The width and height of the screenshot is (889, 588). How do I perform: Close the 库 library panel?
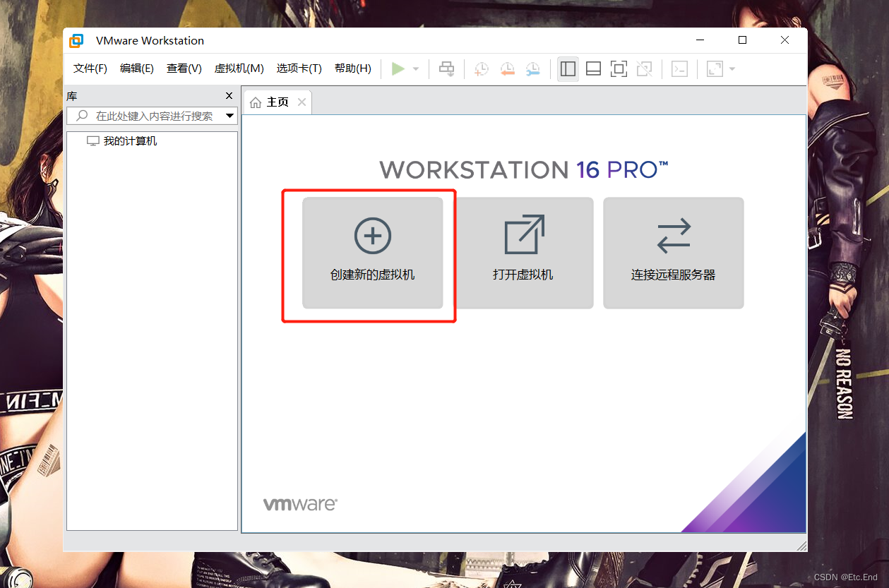[x=229, y=96]
